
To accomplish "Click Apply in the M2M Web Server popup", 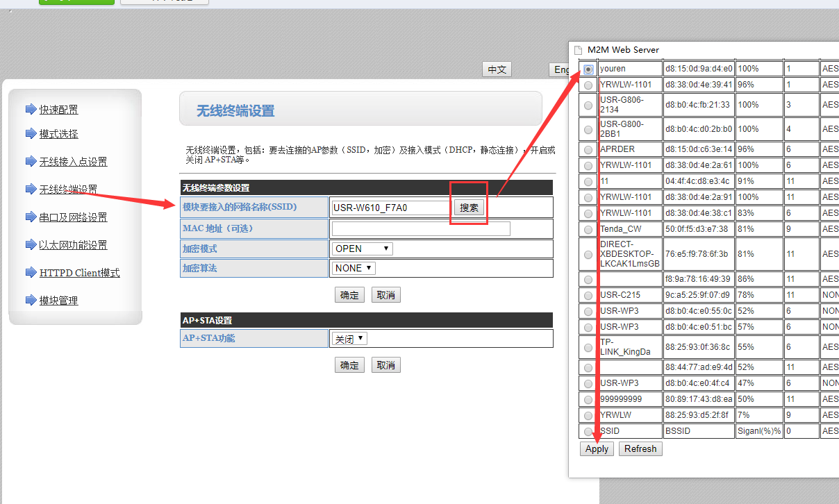I will (x=597, y=448).
